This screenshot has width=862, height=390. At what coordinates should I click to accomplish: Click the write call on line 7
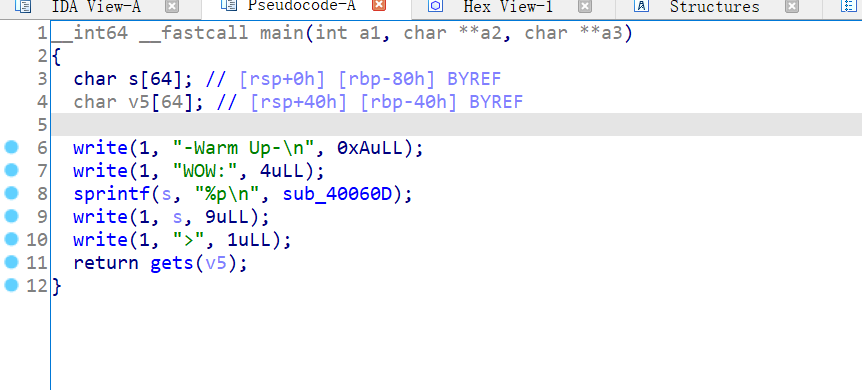101,172
